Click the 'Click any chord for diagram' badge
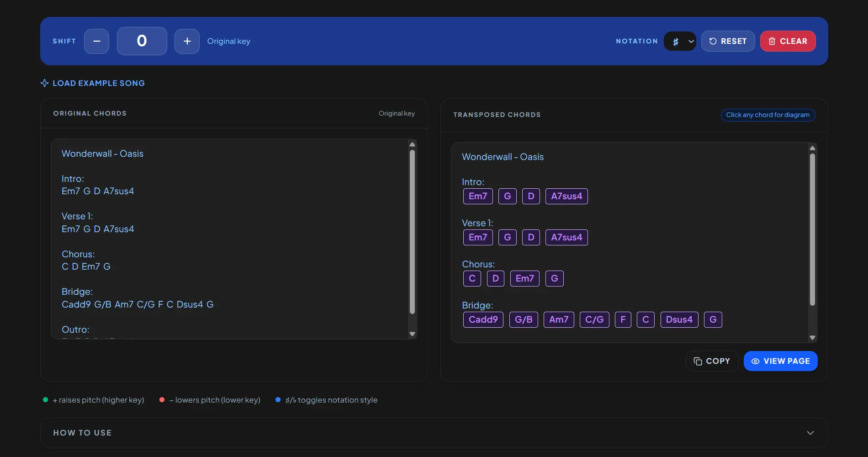This screenshot has width=868, height=457. point(768,115)
